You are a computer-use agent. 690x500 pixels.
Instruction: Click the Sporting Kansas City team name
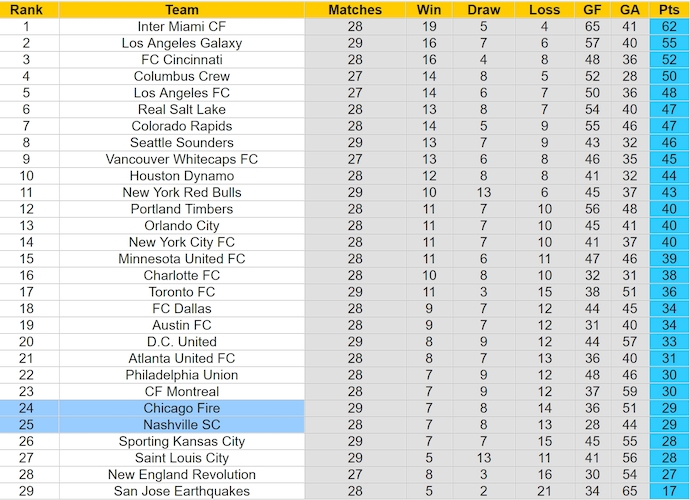click(181, 441)
